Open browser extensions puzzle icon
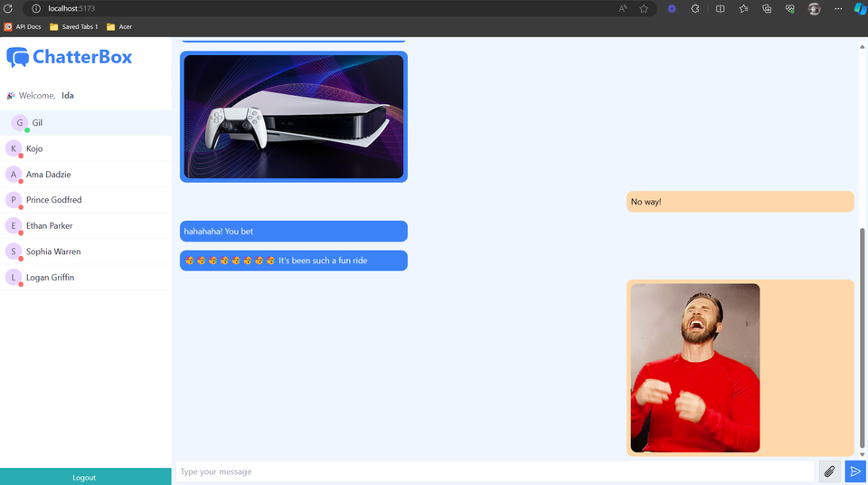 tap(695, 8)
